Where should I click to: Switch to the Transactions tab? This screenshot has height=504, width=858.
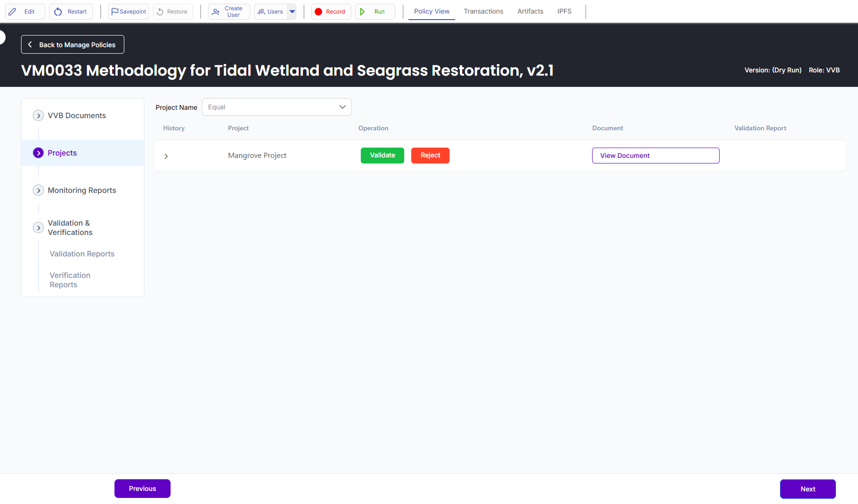tap(483, 11)
